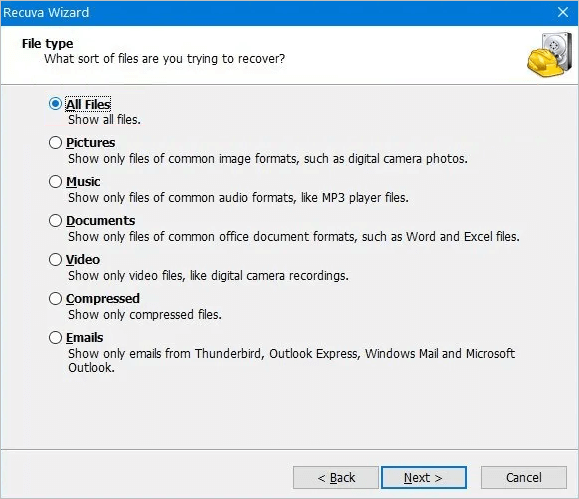Close the Recuva Wizard window

tap(563, 12)
